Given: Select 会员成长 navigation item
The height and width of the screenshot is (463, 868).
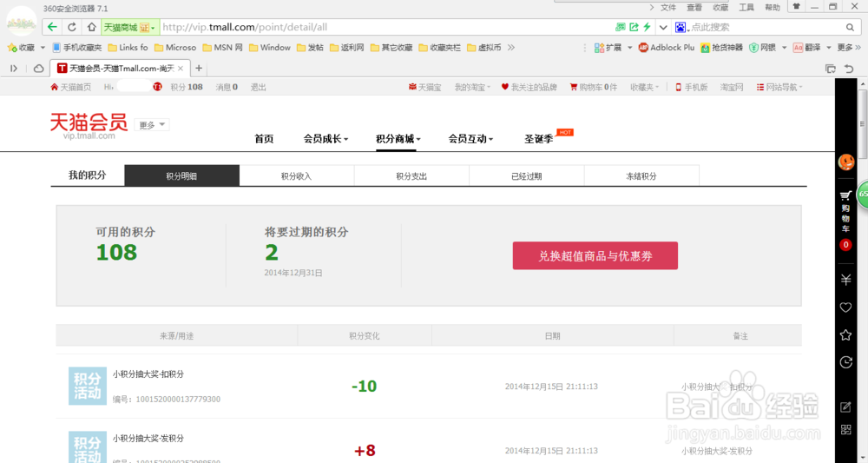Looking at the screenshot, I should coord(325,138).
